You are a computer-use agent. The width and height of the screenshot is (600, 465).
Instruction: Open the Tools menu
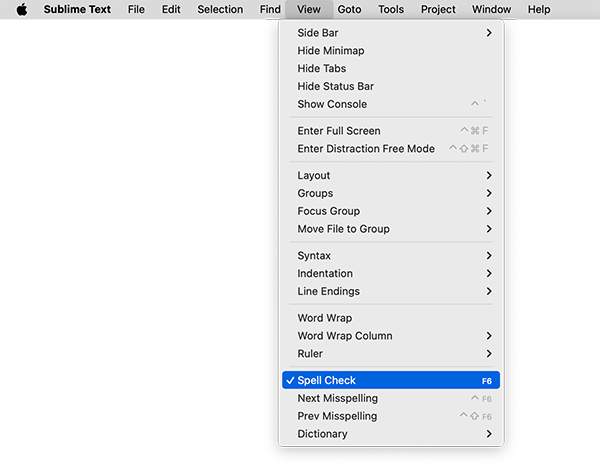pos(391,9)
